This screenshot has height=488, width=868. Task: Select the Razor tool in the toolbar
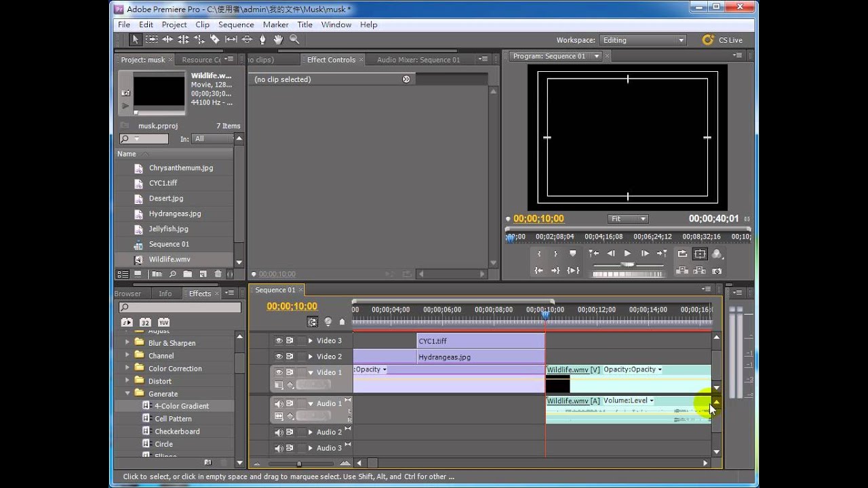(215, 40)
